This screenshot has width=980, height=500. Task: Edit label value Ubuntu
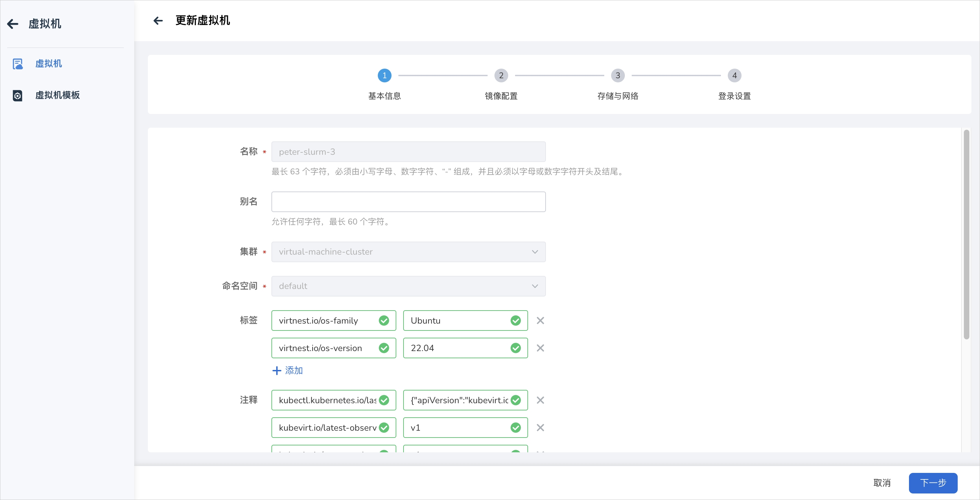pyautogui.click(x=465, y=321)
